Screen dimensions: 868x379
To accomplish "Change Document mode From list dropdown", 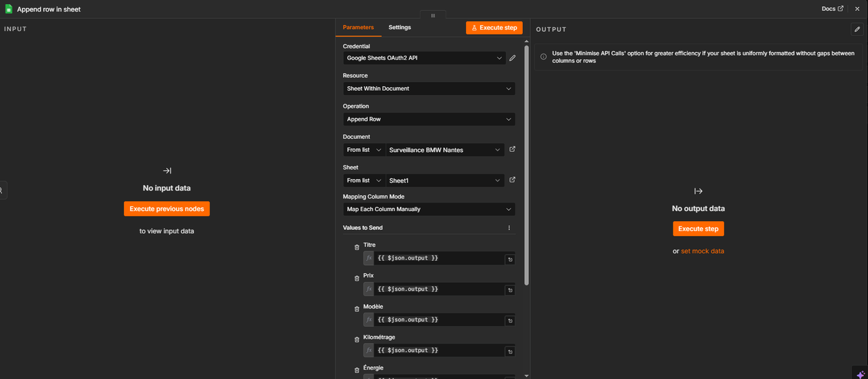I will coord(364,150).
